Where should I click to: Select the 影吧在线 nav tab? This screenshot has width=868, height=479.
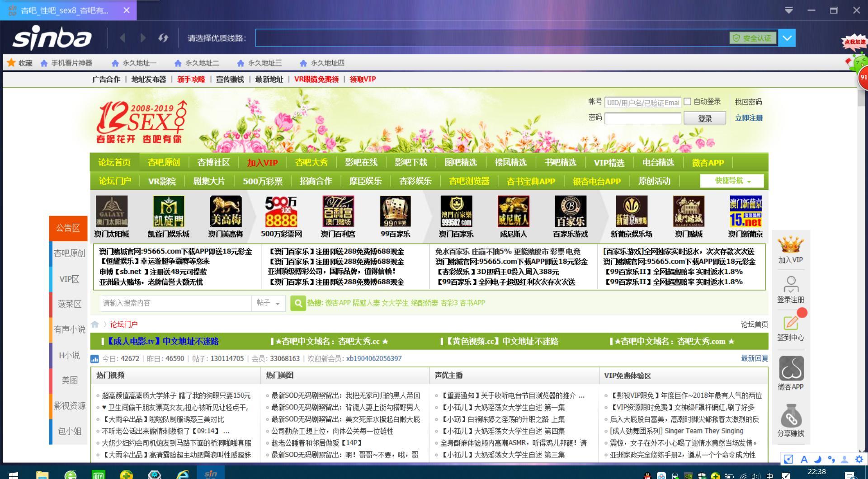(361, 162)
